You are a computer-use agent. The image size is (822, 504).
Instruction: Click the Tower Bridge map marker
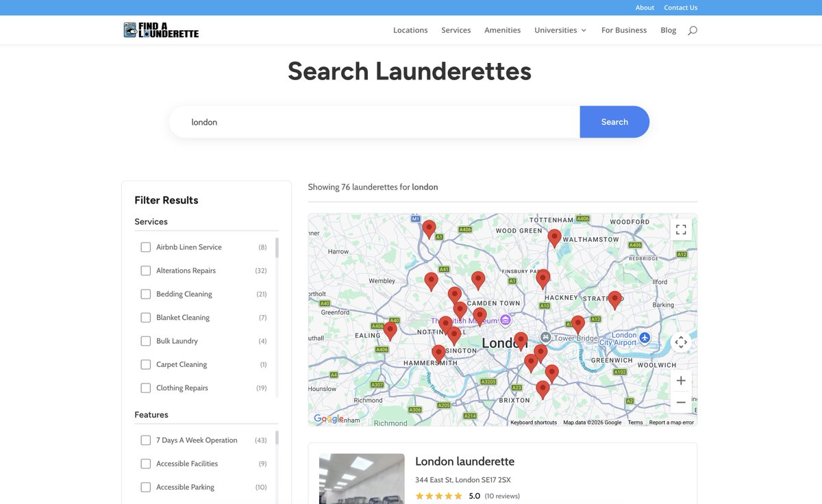545,338
